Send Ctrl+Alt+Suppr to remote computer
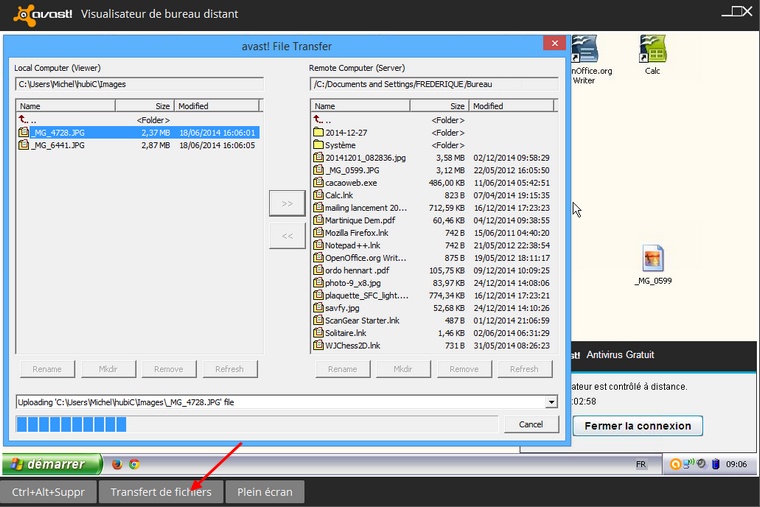This screenshot has width=760, height=507. tap(48, 492)
